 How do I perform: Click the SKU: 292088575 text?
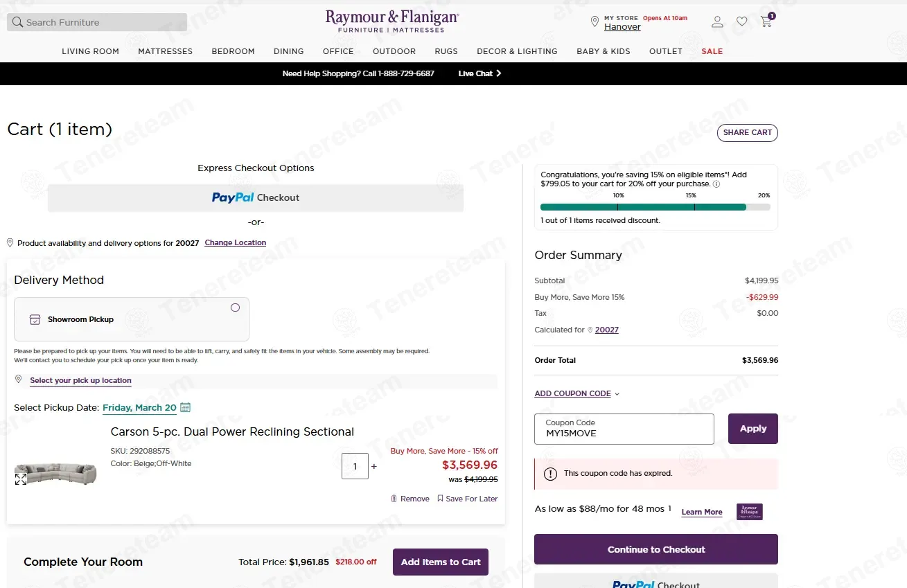pos(140,451)
